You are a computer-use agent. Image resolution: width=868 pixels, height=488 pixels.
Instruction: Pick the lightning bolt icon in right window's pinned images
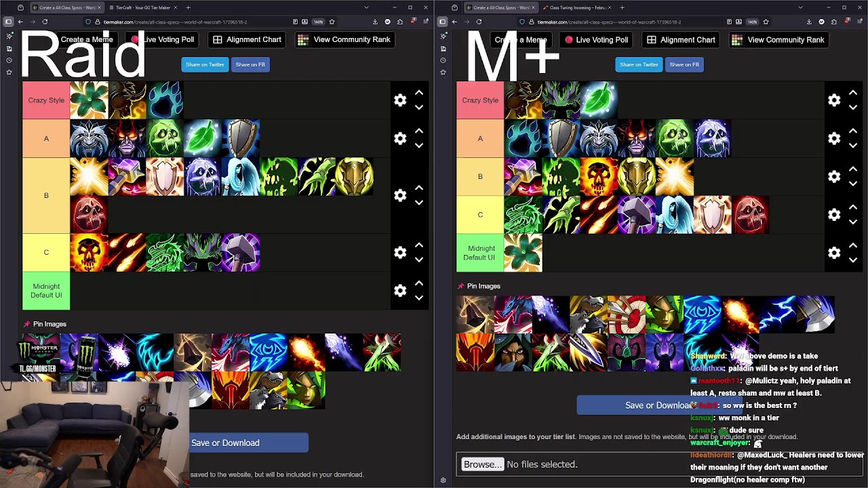point(778,314)
